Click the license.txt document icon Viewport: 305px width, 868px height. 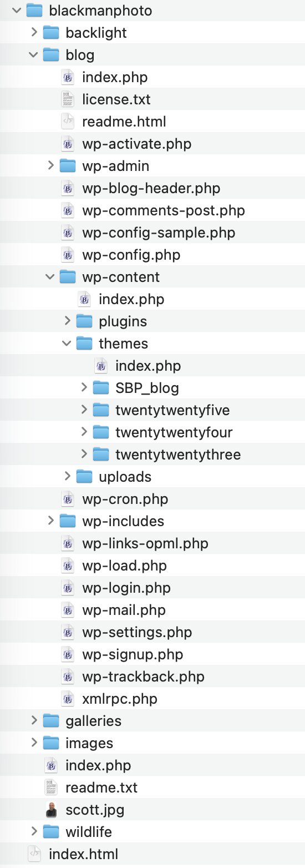[x=68, y=99]
